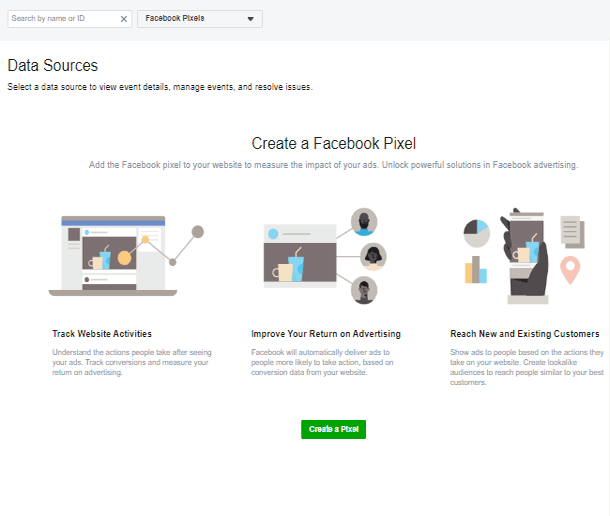This screenshot has height=516, width=610.
Task: Click the middle person avatar with dark hair
Action: (373, 256)
